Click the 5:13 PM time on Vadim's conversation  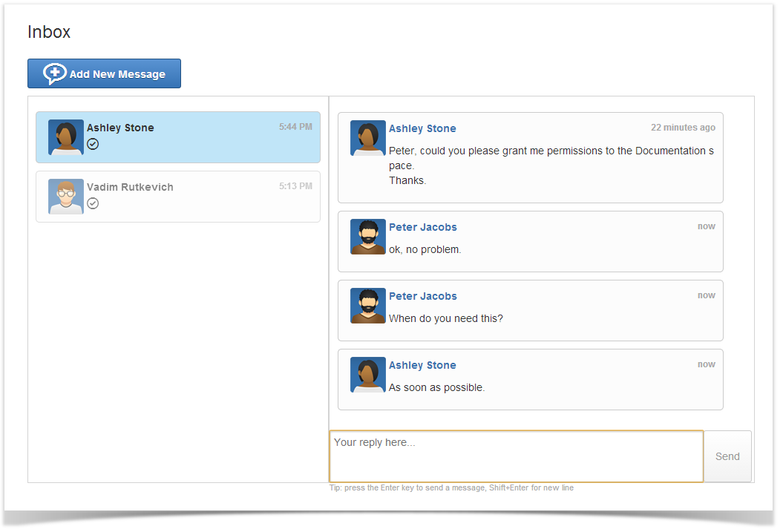click(x=295, y=186)
